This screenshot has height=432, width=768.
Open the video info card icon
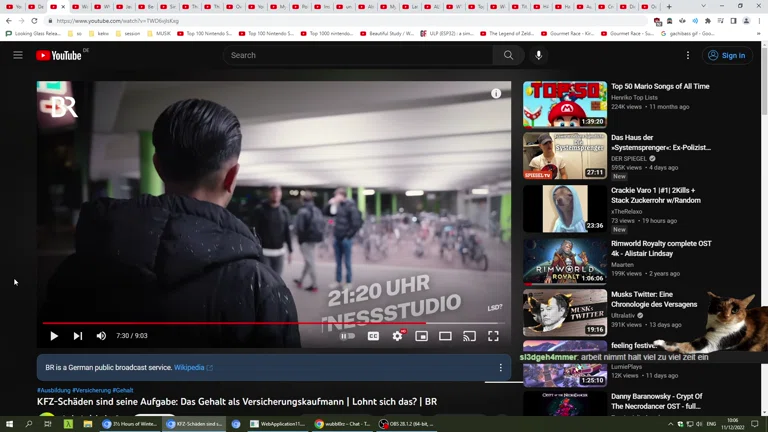point(496,93)
